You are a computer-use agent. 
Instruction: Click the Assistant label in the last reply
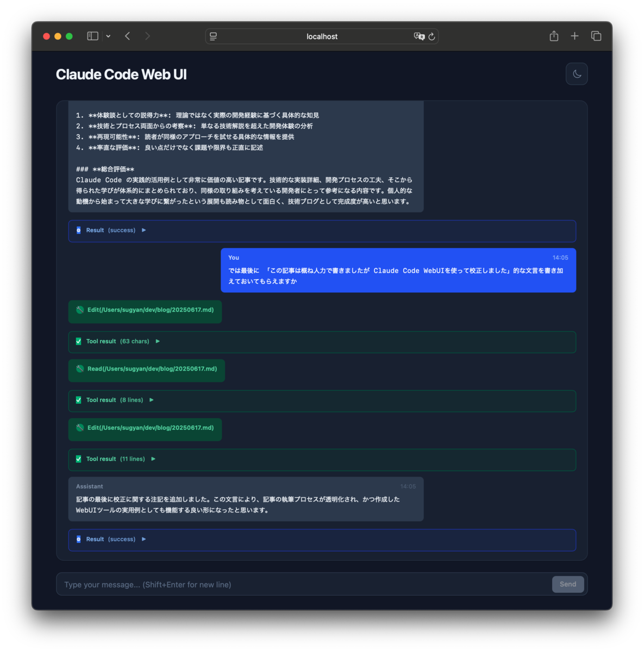click(x=90, y=486)
